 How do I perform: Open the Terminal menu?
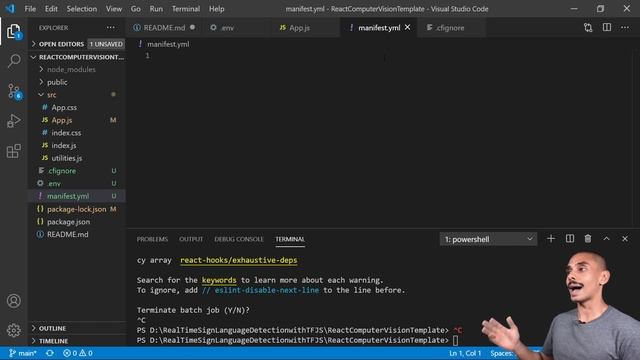click(186, 9)
